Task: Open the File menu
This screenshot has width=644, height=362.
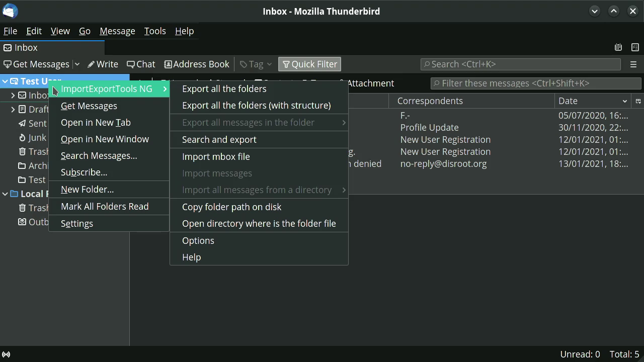Action: [x=10, y=31]
